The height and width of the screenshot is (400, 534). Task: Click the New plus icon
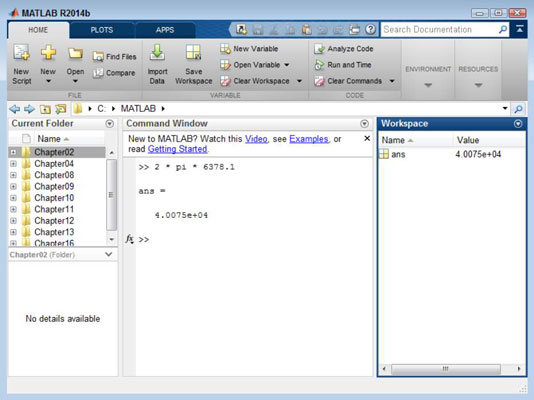point(48,53)
